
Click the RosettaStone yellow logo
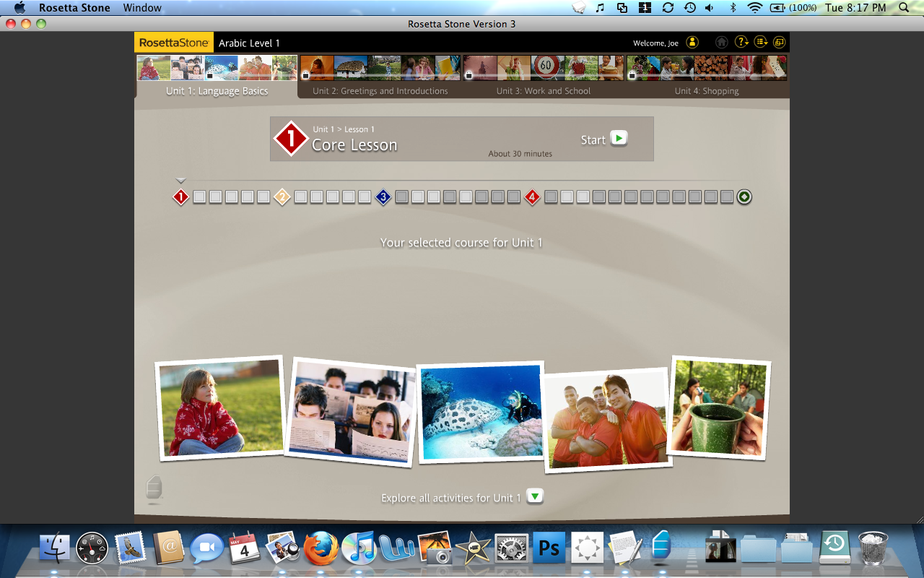[174, 43]
